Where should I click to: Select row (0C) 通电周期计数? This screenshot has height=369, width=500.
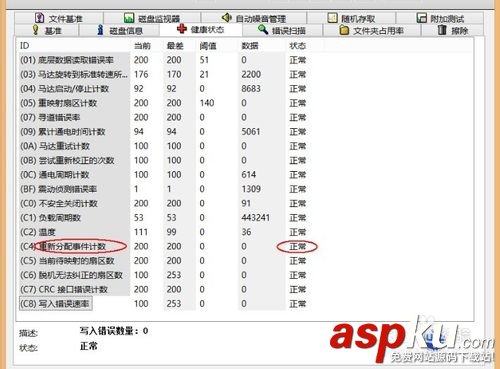pos(163,175)
